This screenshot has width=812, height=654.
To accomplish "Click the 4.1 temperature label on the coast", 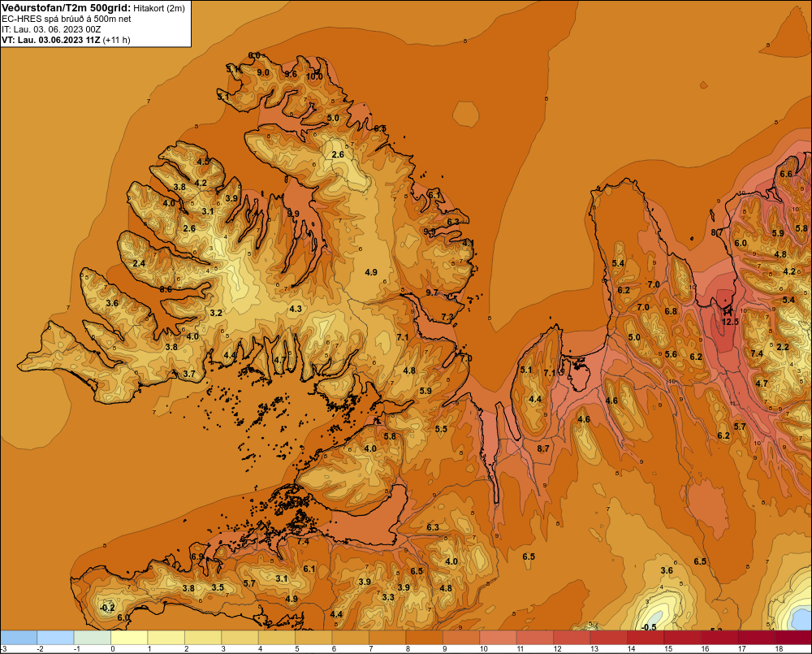I will pyautogui.click(x=469, y=243).
